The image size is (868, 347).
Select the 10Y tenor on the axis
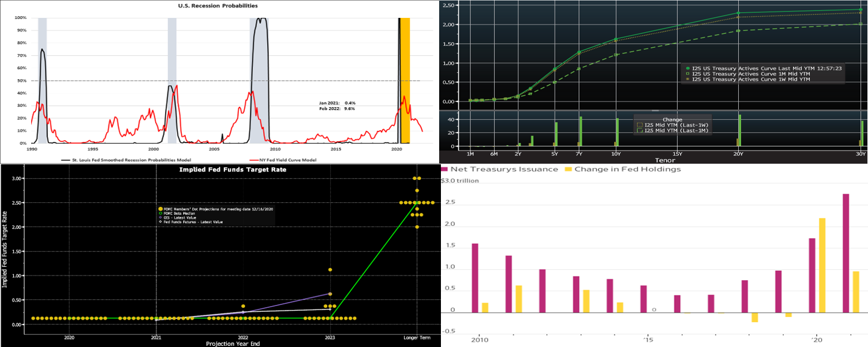616,154
